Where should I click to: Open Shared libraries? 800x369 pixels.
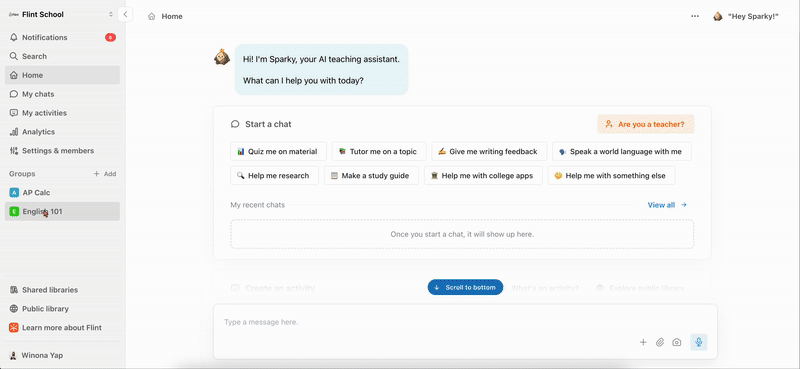[62, 290]
